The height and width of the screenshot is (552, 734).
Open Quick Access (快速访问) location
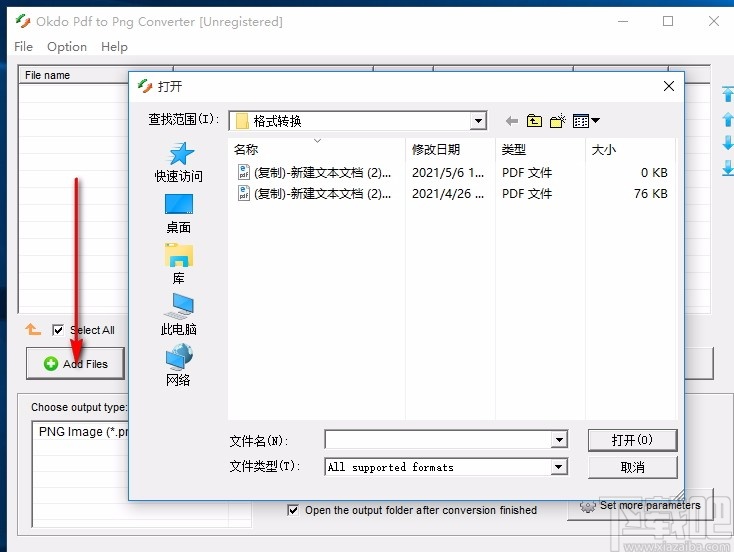[x=179, y=162]
